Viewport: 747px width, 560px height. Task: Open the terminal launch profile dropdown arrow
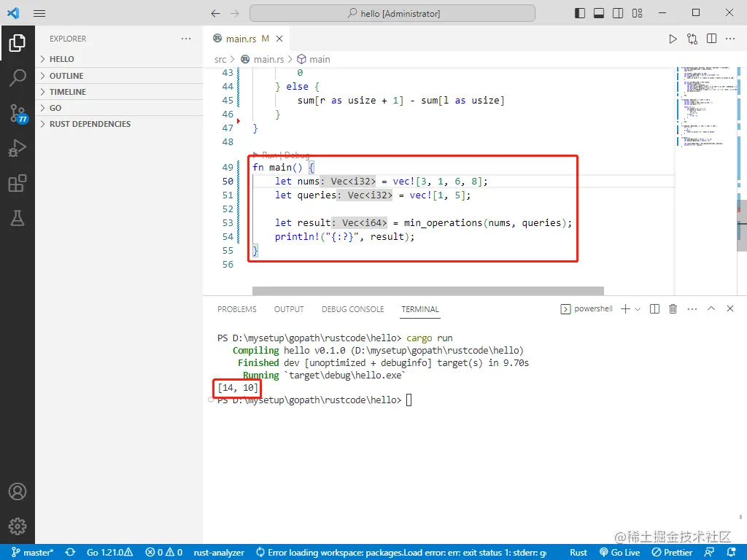click(x=638, y=309)
